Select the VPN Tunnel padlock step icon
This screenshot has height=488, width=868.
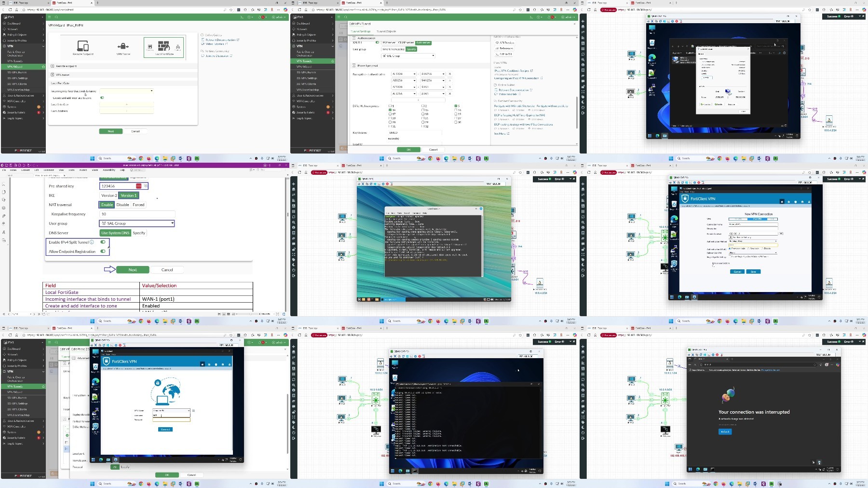click(123, 46)
